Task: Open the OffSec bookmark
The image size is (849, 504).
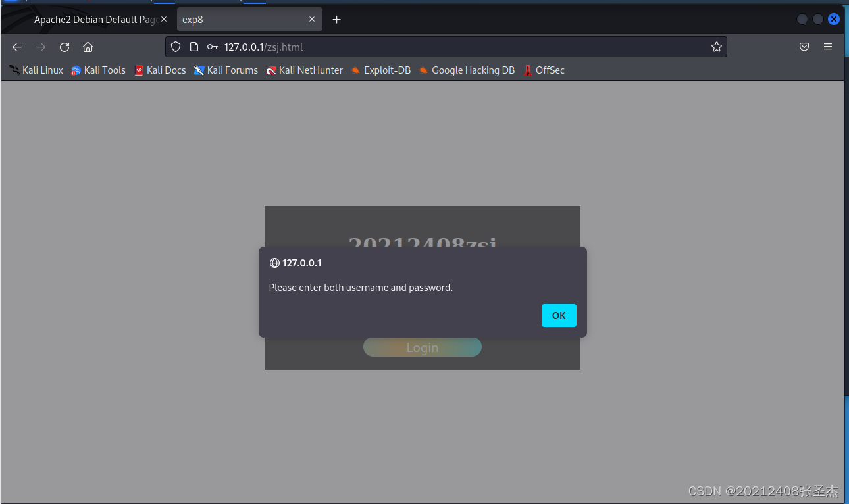Action: (x=544, y=70)
